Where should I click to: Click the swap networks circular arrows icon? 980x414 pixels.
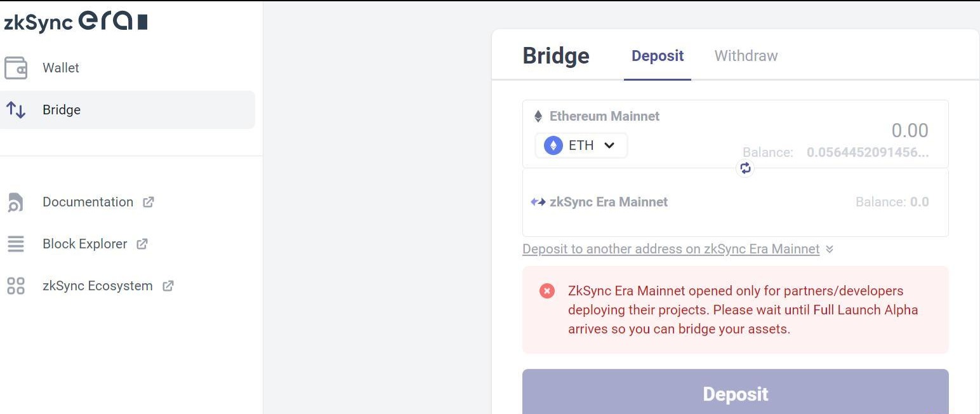coord(745,168)
